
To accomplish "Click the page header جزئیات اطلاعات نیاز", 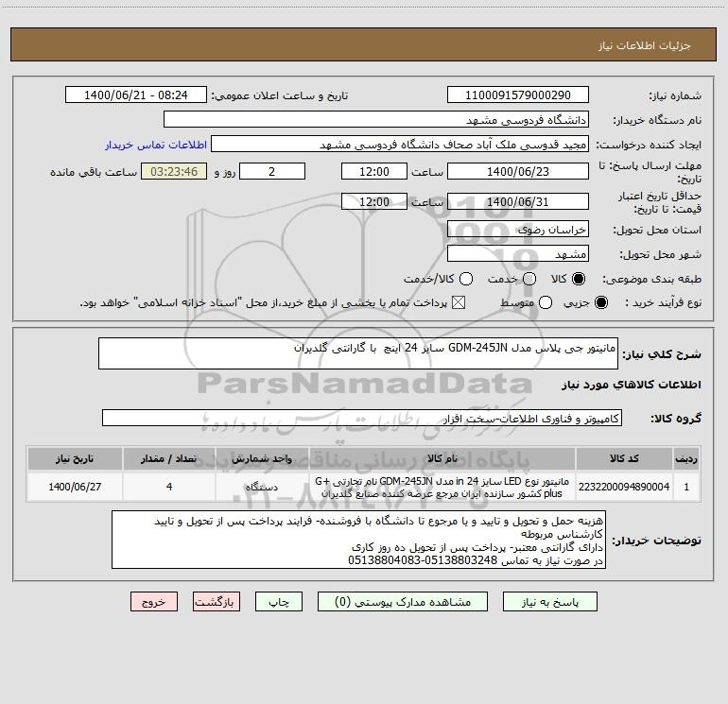I will (645, 45).
